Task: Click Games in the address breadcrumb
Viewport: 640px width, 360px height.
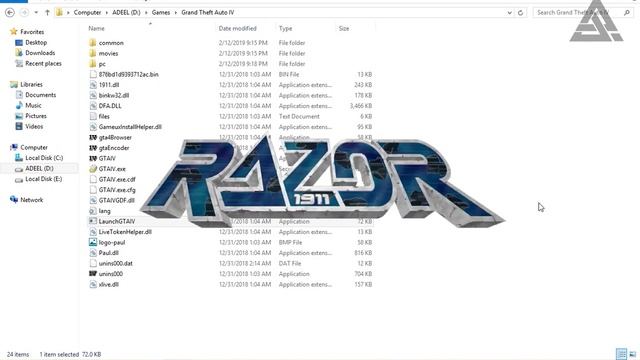Action: (161, 13)
